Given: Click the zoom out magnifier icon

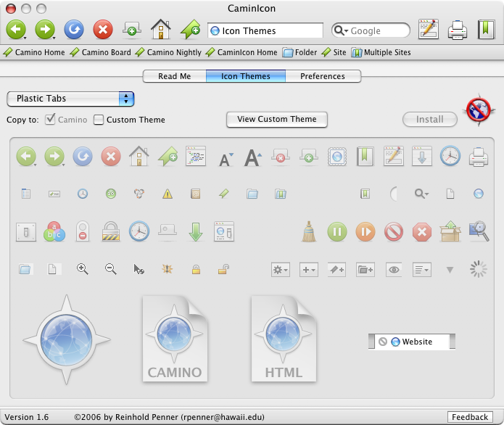Looking at the screenshot, I should click(x=110, y=269).
